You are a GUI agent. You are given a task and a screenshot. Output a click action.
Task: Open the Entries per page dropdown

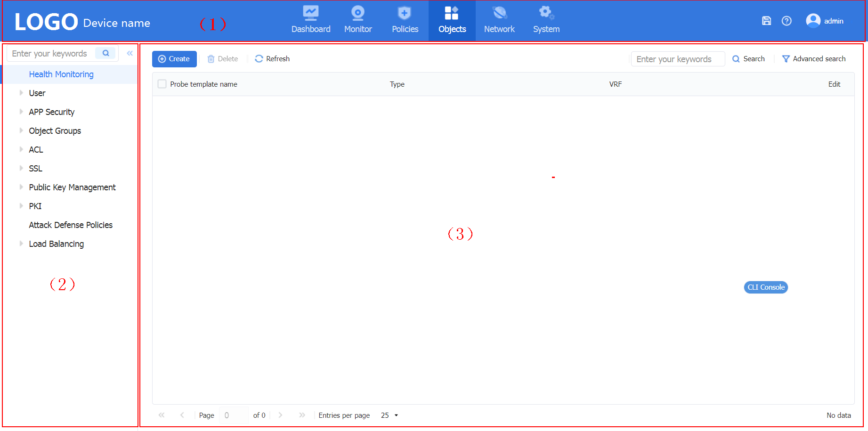click(389, 415)
